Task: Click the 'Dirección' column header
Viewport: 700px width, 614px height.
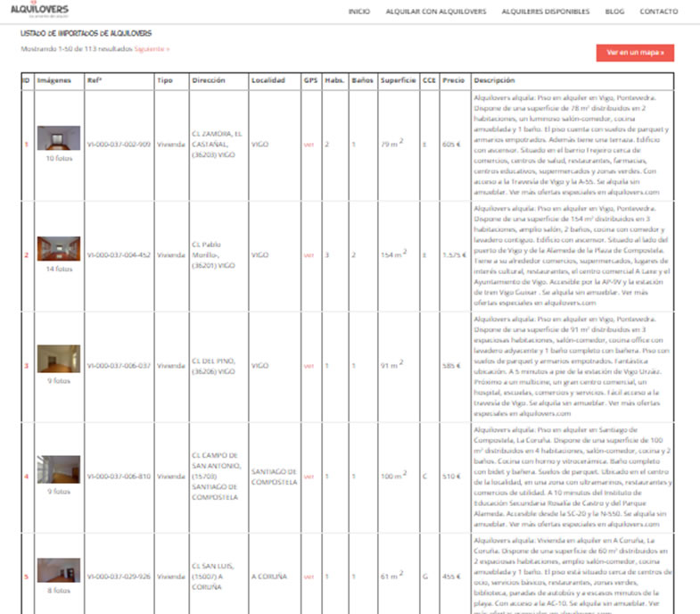Action: pyautogui.click(x=209, y=80)
